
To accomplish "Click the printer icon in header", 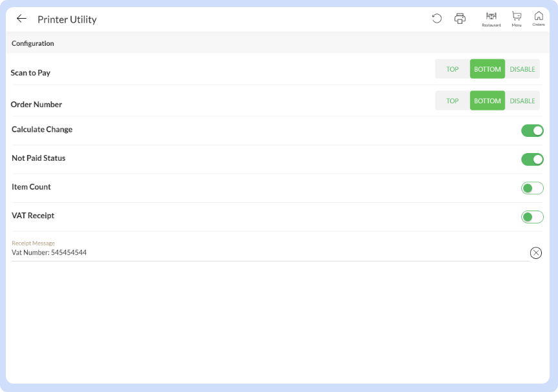I will (460, 19).
